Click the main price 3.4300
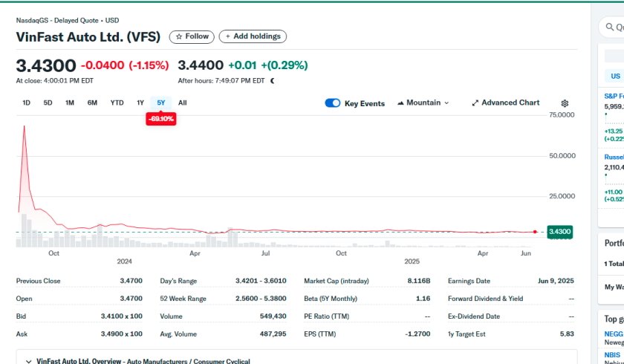Screen dimensions: 624x364 click(x=46, y=66)
